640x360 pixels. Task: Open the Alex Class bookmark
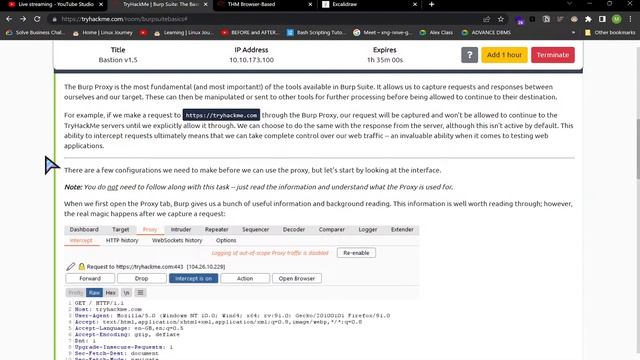pyautogui.click(x=437, y=33)
